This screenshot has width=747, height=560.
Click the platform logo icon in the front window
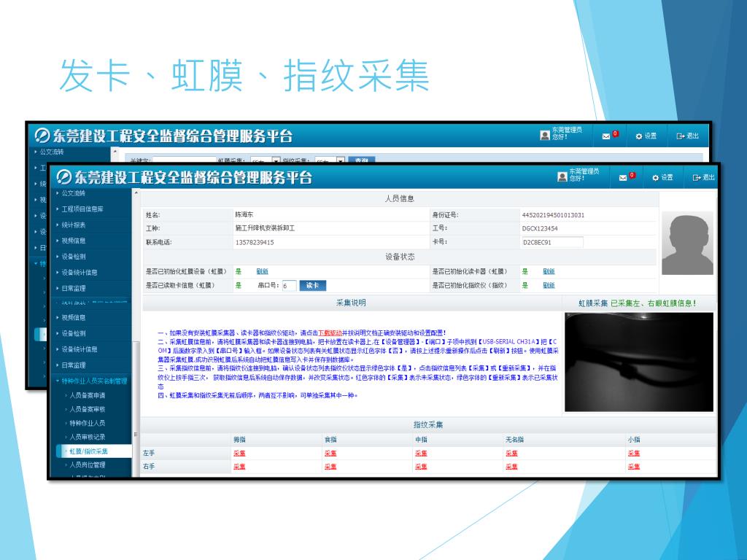coord(64,177)
